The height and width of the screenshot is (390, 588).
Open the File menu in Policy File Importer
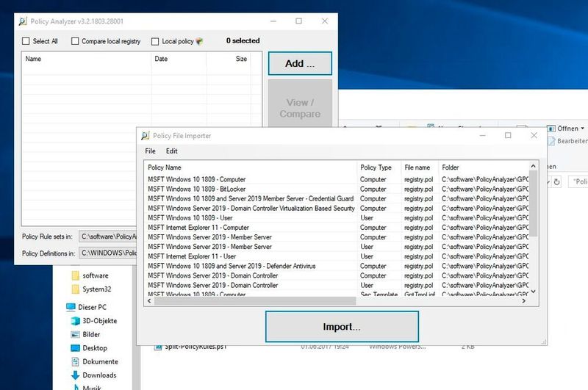[150, 151]
